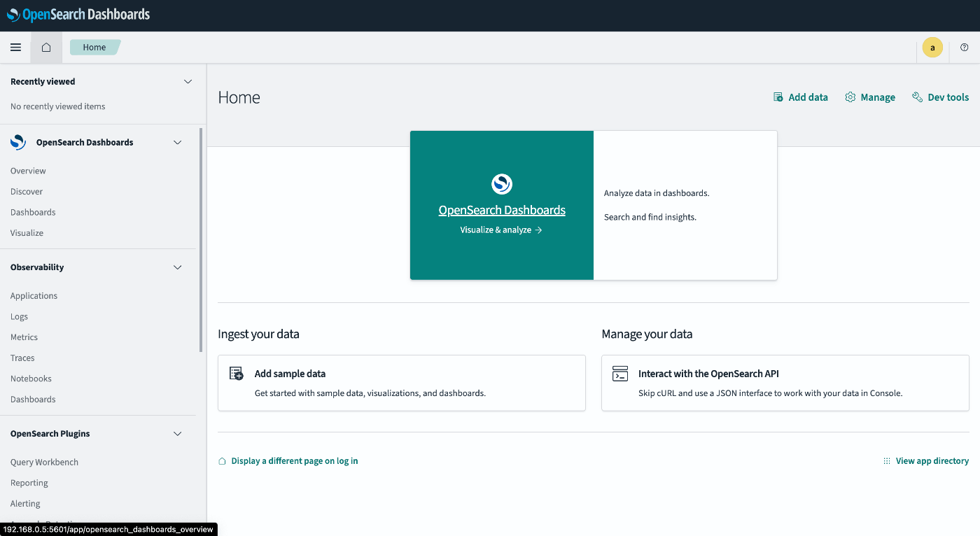Click the Home breadcrumb
Screen dimensions: 980x536
click(95, 48)
